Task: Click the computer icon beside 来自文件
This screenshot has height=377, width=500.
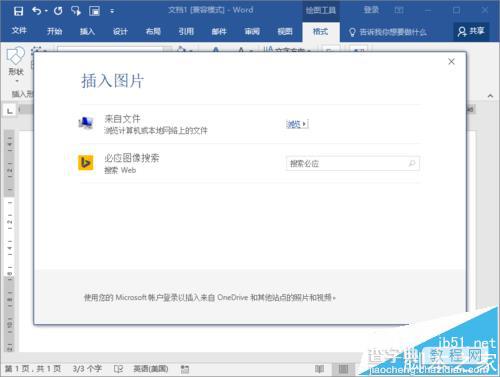Action: 86,123
